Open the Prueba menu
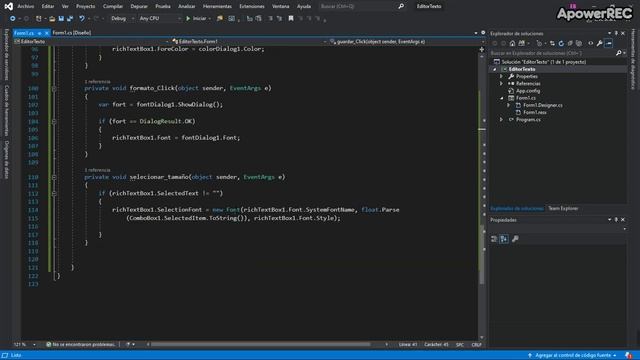The height and width of the screenshot is (360, 640). tap(163, 7)
